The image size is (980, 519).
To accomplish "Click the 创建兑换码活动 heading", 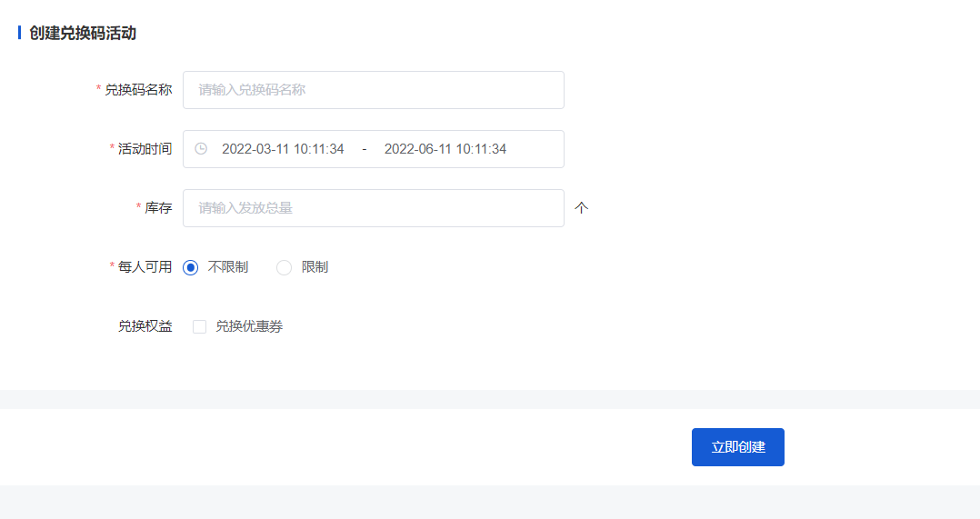I will (83, 33).
